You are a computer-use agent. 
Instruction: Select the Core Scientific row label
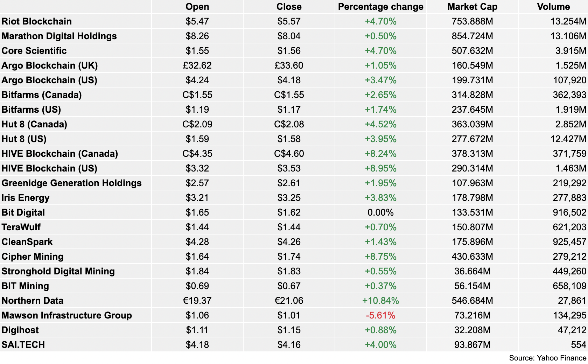click(x=34, y=51)
